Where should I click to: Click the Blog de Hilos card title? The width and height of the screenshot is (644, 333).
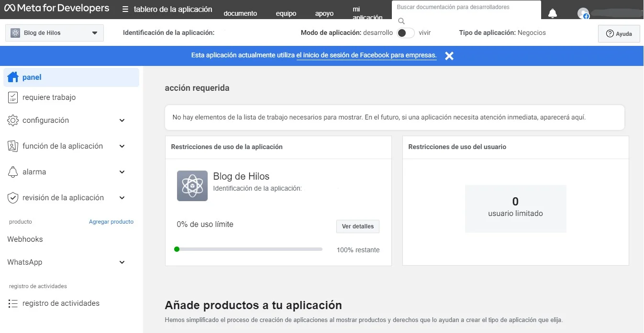[x=241, y=176]
